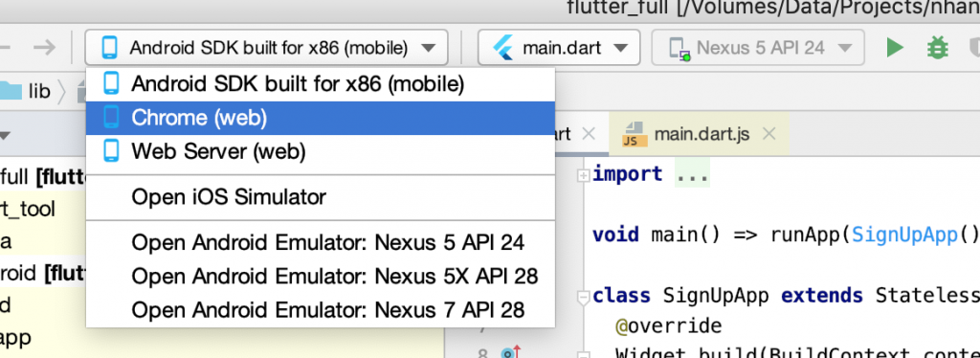Close the main.dart.js editor tab

click(x=769, y=134)
